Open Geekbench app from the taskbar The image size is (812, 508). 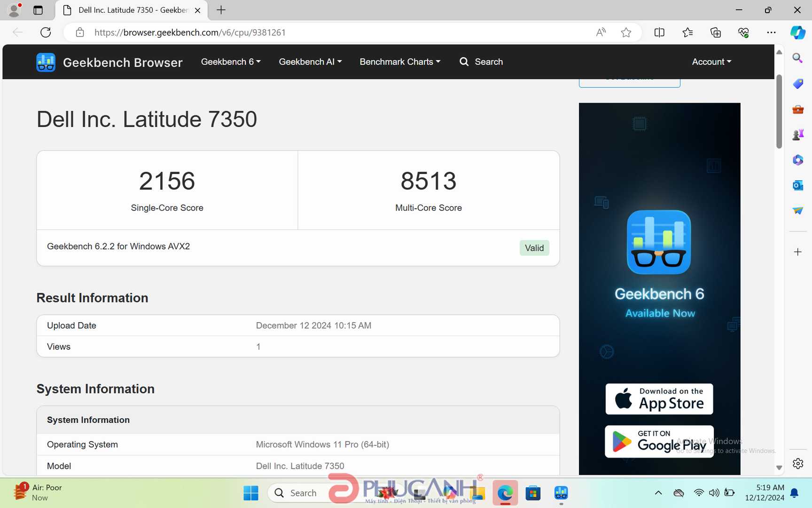(561, 493)
